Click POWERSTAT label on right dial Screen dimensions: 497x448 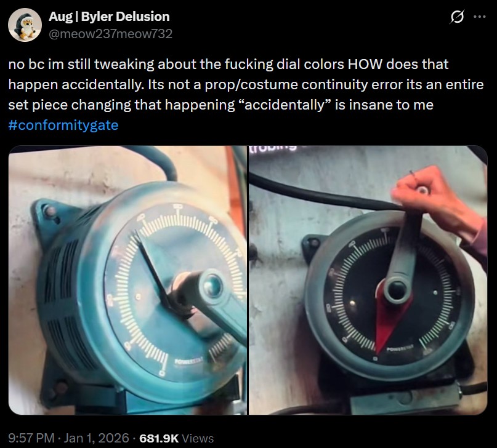[x=400, y=348]
